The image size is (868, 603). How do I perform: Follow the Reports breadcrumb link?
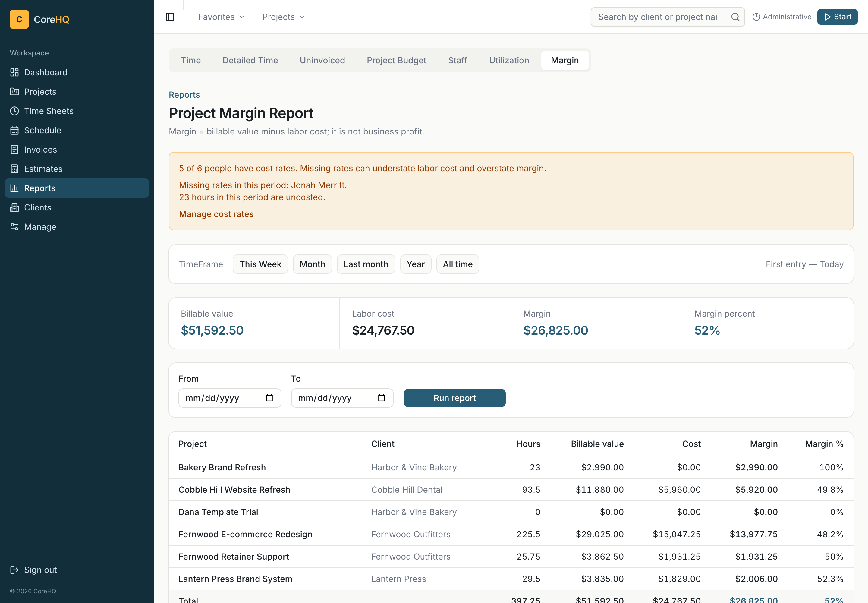(184, 95)
